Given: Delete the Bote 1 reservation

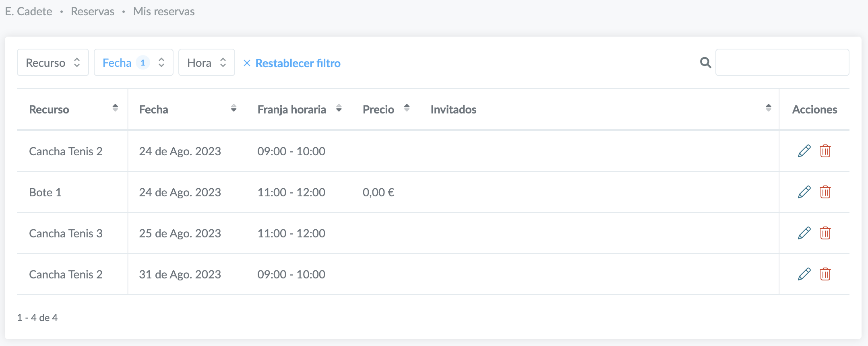Looking at the screenshot, I should click(825, 192).
